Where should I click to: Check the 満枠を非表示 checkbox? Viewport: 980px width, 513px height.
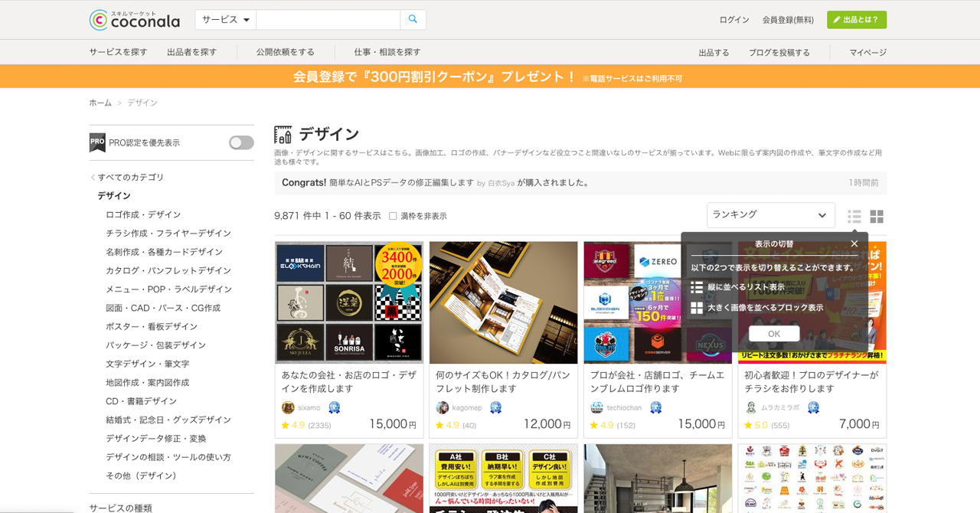(x=393, y=216)
